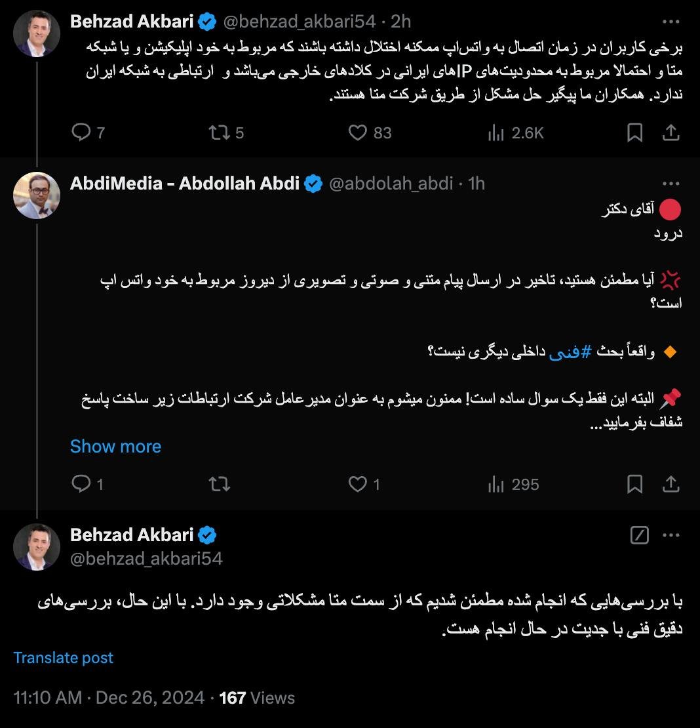Open the فنی hashtag link
Viewport: 700px width, 728px height.
click(566, 352)
